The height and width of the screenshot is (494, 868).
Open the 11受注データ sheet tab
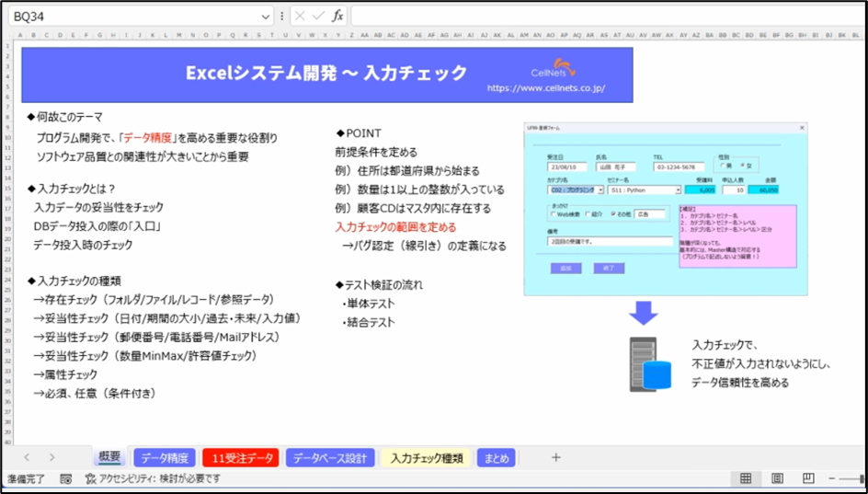pos(242,457)
